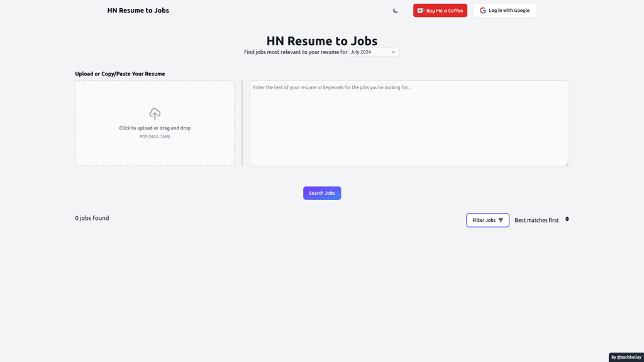
Task: Click the Google "G" logo icon
Action: [482, 10]
